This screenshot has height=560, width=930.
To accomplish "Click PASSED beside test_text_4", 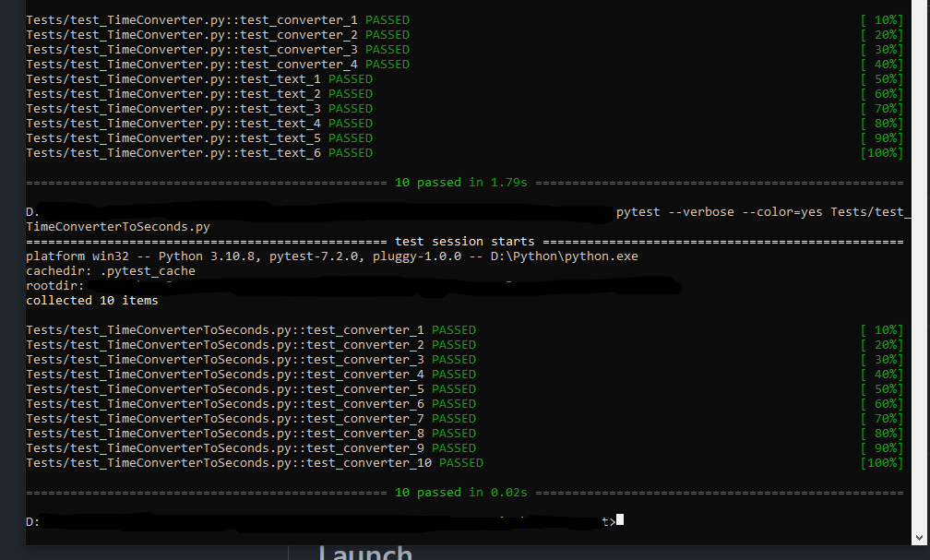I will point(351,124).
